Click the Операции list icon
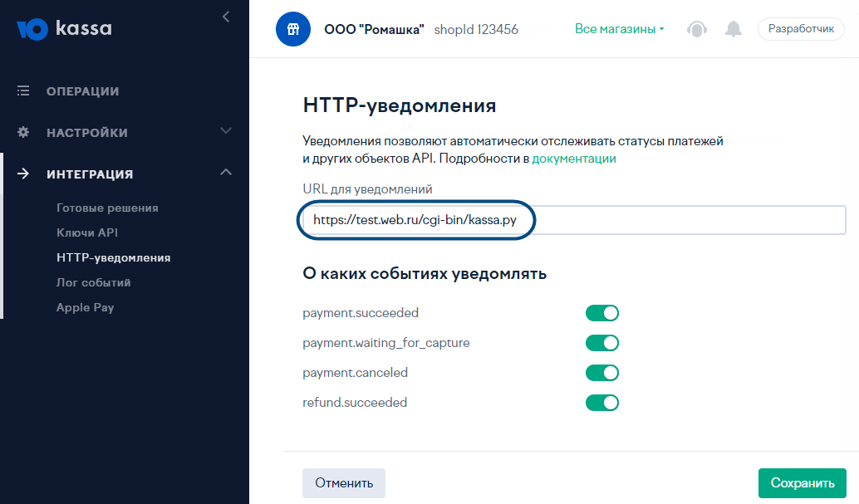 click(x=23, y=91)
